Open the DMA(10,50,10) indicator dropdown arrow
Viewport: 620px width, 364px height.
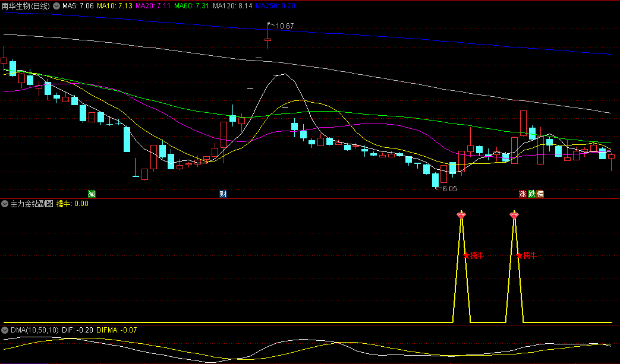5,330
